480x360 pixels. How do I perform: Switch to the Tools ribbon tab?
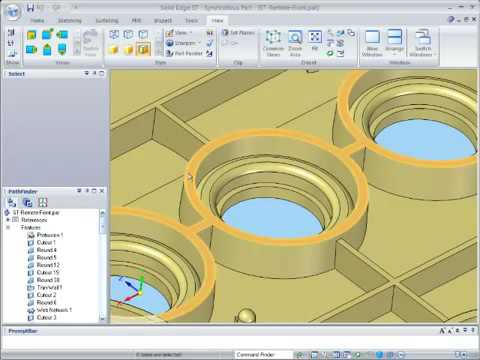[191, 21]
